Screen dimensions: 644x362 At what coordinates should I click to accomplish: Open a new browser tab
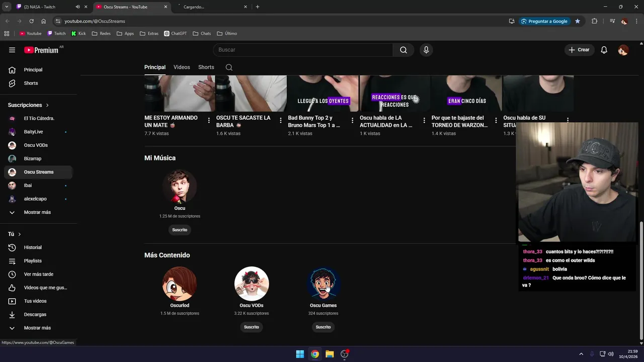(258, 7)
